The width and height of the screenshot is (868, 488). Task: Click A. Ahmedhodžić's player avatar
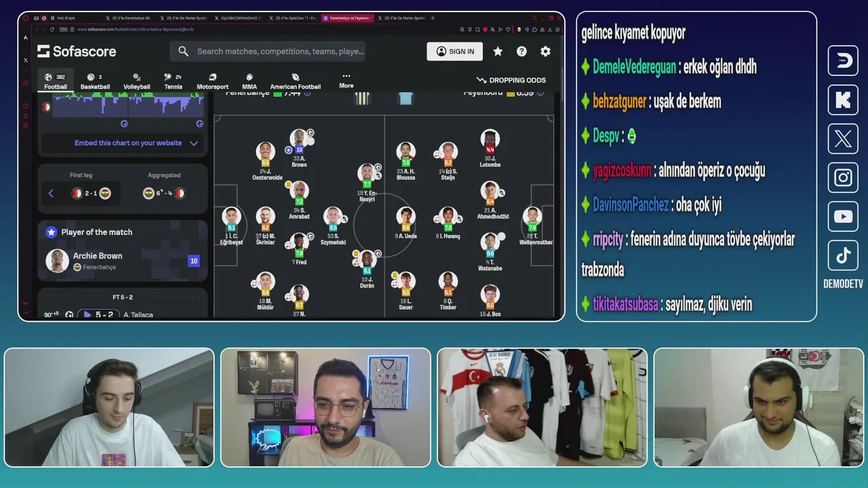(490, 191)
